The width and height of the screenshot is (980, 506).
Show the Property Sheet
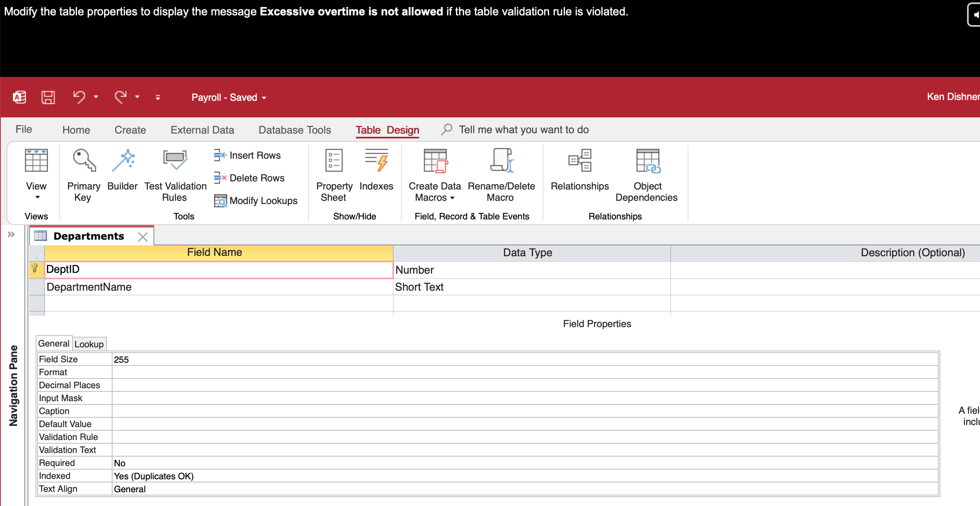click(333, 174)
